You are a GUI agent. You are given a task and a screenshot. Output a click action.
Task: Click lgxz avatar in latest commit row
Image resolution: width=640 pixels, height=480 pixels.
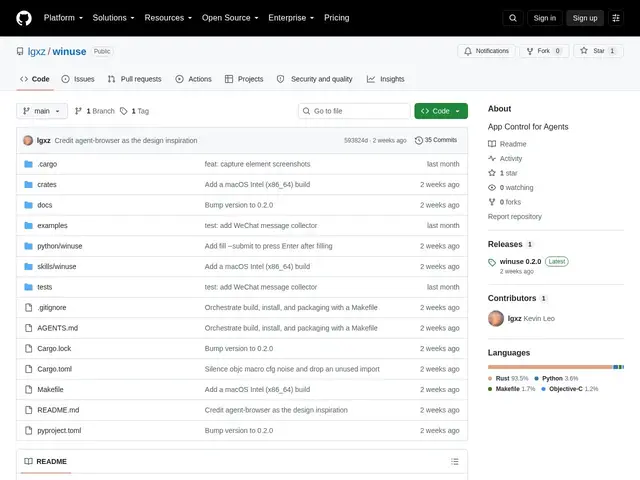point(28,140)
